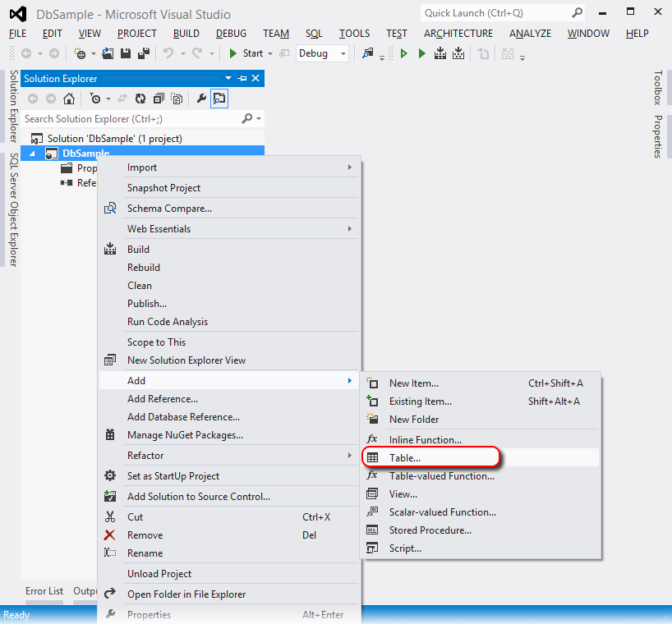Click the Pending Changes Filter icon
Viewport: 672px width, 624px height.
[x=95, y=99]
